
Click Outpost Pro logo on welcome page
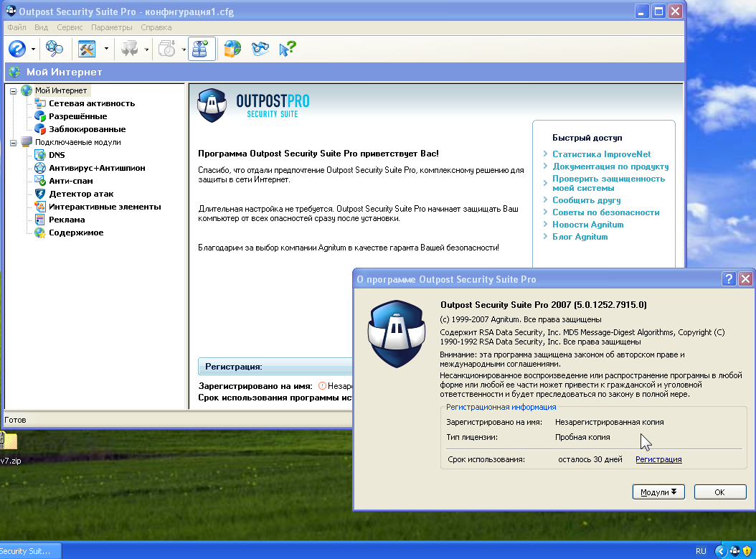[x=254, y=105]
